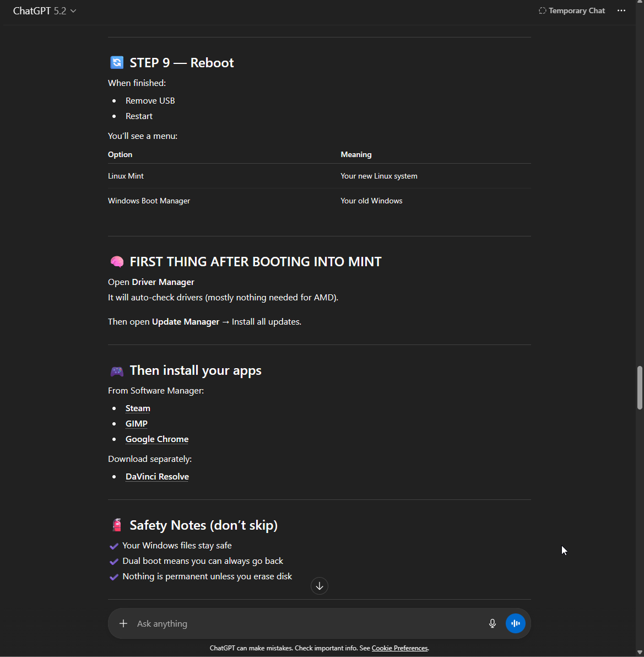Click the game controller emoji icon
Screen dimensions: 644x657
point(117,371)
